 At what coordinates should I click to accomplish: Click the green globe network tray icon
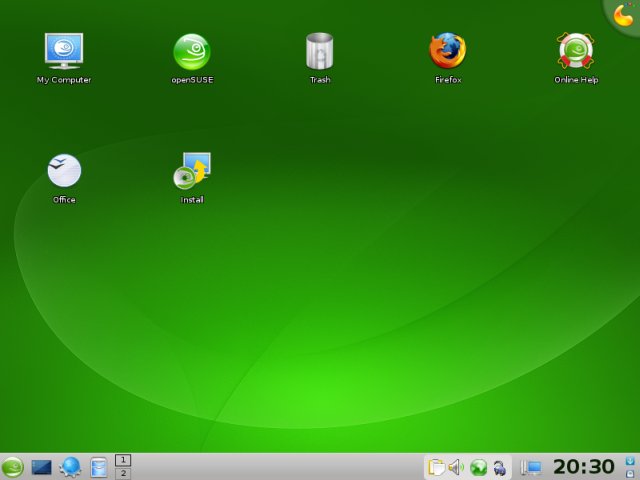pyautogui.click(x=478, y=467)
